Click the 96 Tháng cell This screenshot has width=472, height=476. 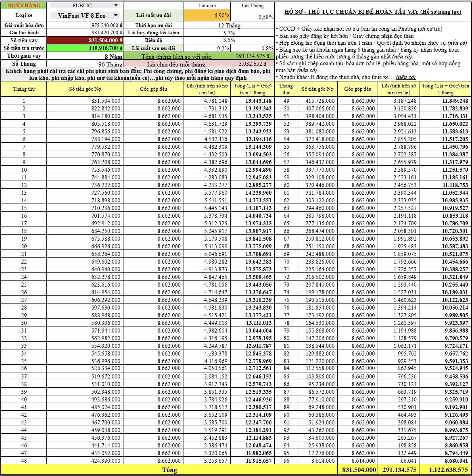pyautogui.click(x=85, y=64)
